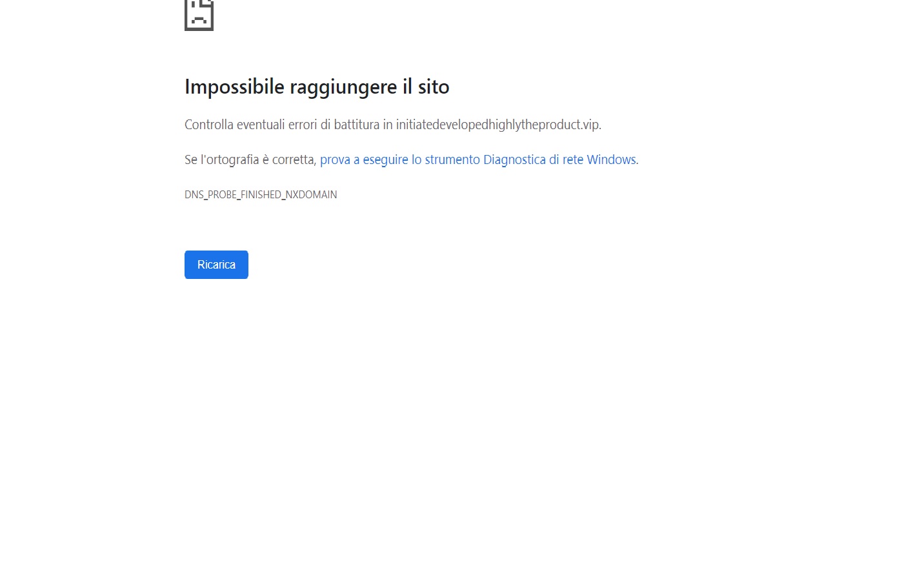The image size is (924, 565).
Task: Click the sad page error icon
Action: pos(199,14)
